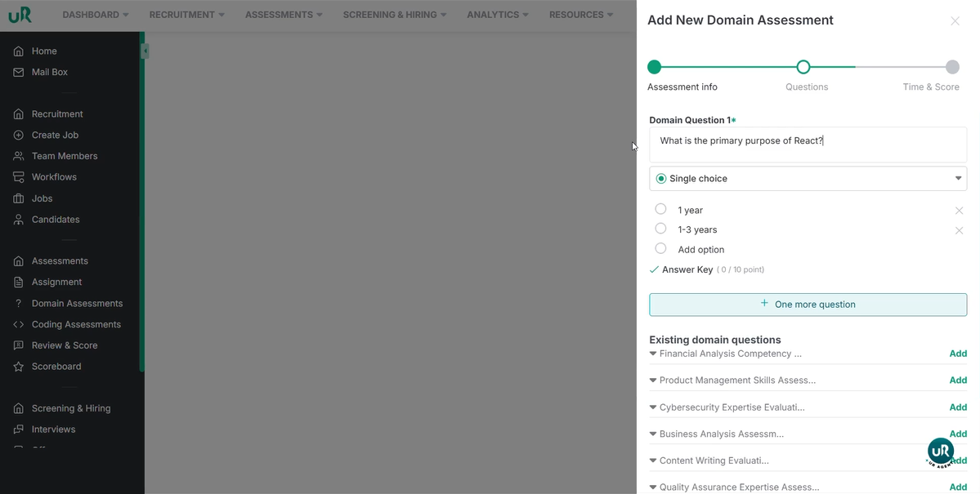Click the Add option radio button

[x=660, y=248]
